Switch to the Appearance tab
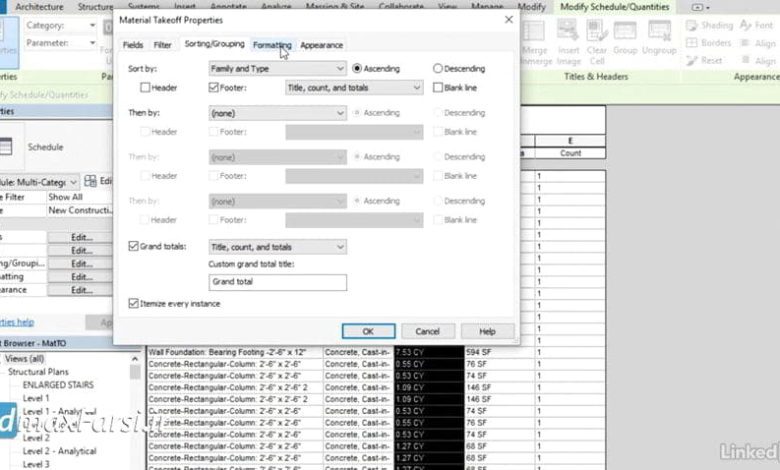 pyautogui.click(x=321, y=45)
